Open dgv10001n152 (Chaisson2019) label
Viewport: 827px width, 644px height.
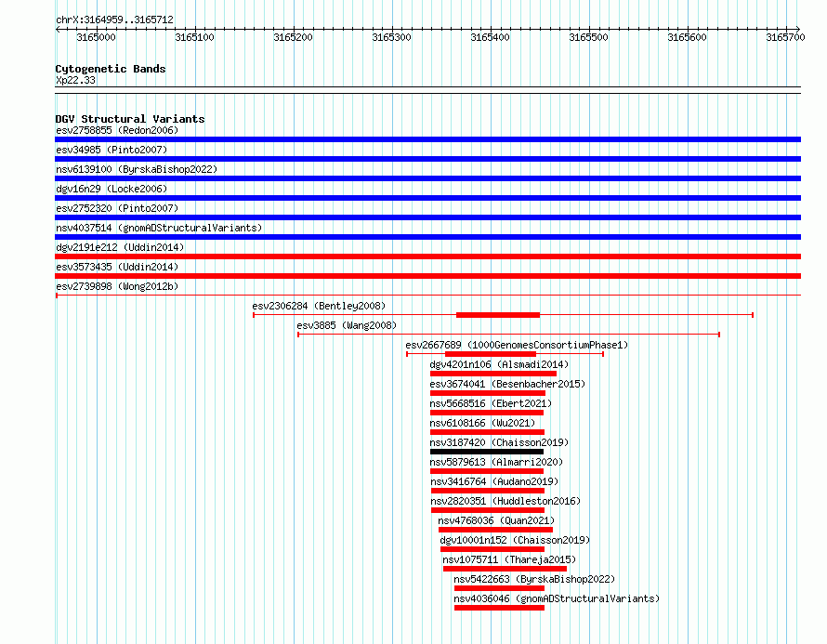515,540
